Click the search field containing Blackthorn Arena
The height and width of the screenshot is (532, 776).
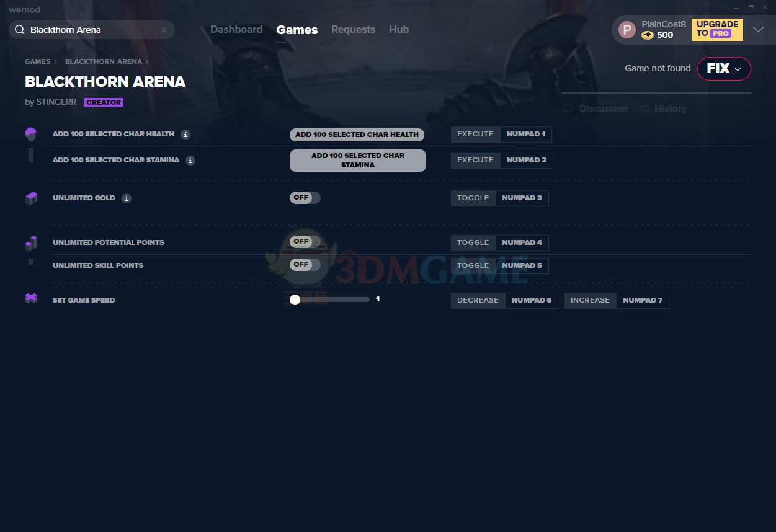coord(92,30)
